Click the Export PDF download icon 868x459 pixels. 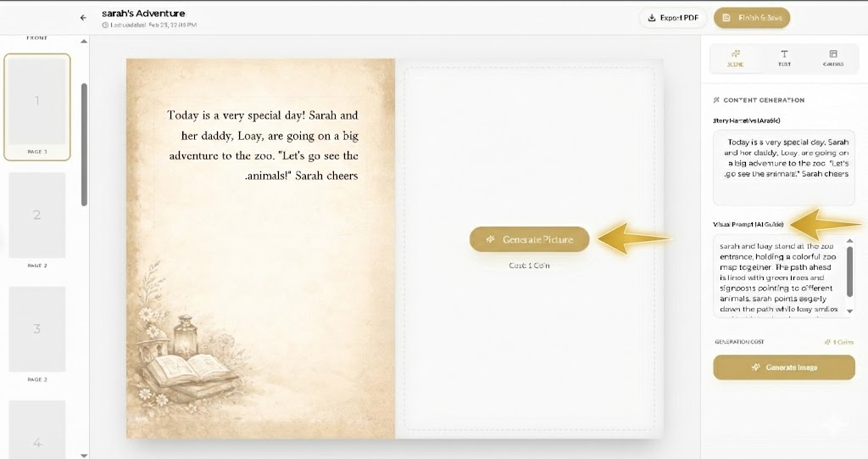point(651,18)
